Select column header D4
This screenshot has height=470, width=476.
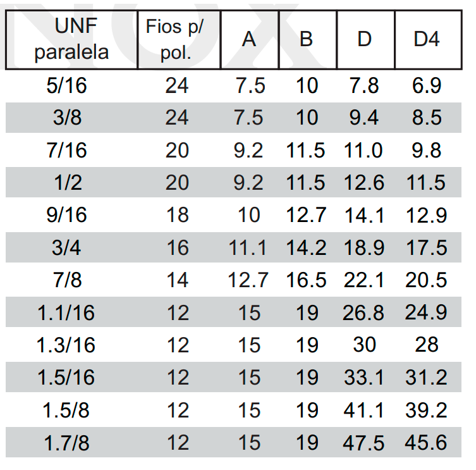428,39
